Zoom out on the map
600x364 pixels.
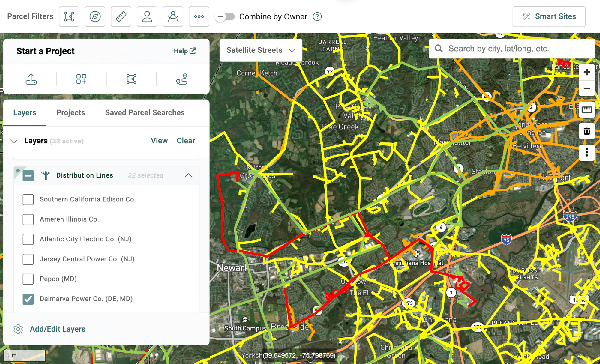click(x=587, y=88)
